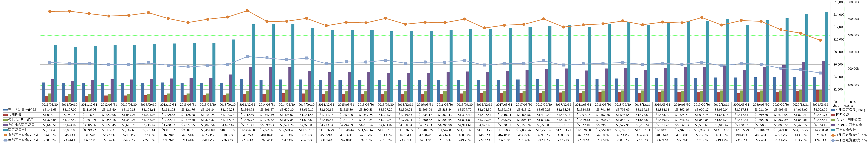Click the $12,033.42 total cell
The width and height of the screenshot is (868, 143).
(x=524, y=130)
